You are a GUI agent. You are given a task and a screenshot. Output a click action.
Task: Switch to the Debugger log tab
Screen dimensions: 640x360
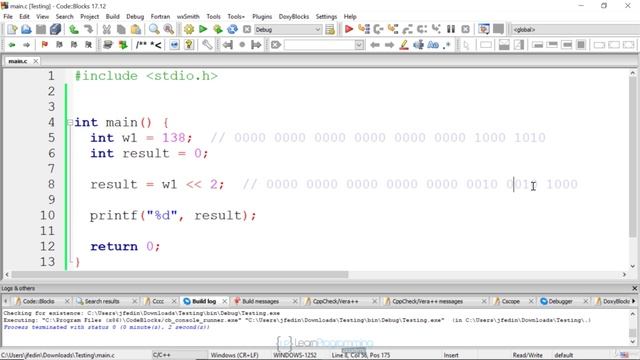click(x=560, y=301)
